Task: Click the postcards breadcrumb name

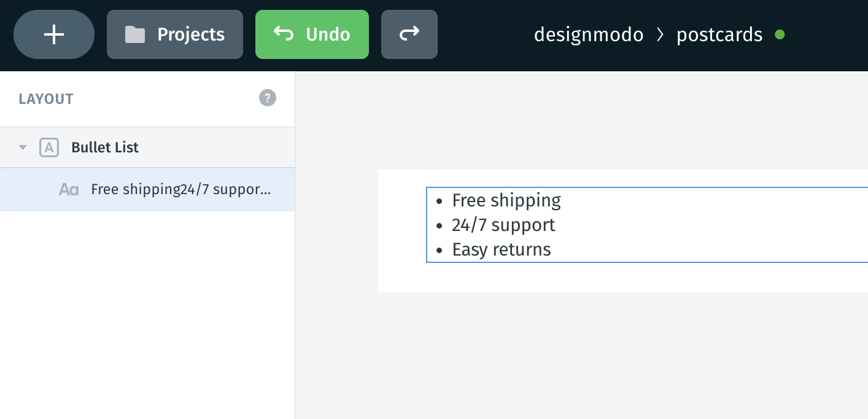Action: point(719,35)
